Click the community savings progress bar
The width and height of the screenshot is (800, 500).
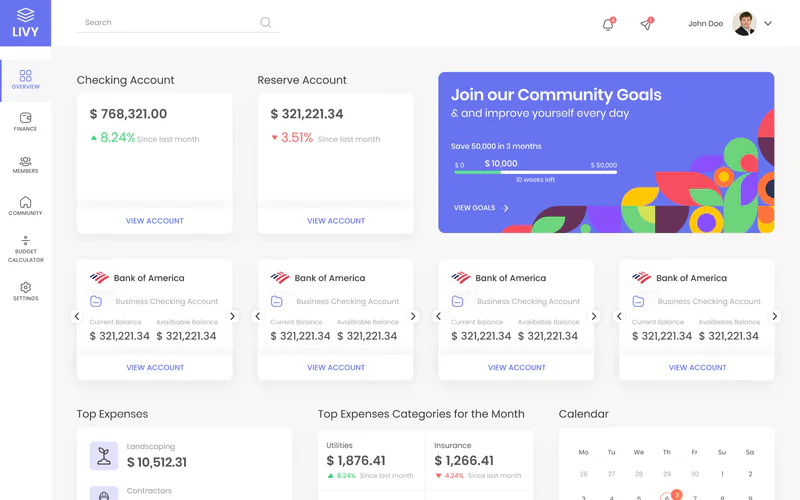tap(536, 172)
